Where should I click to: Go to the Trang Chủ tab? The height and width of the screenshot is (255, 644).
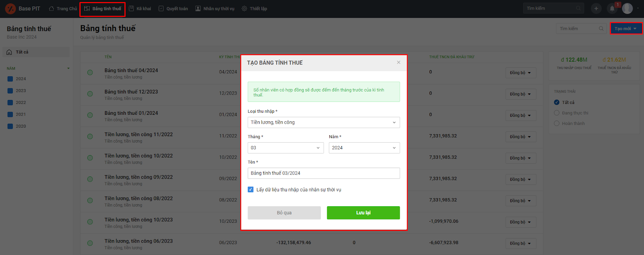pyautogui.click(x=63, y=8)
